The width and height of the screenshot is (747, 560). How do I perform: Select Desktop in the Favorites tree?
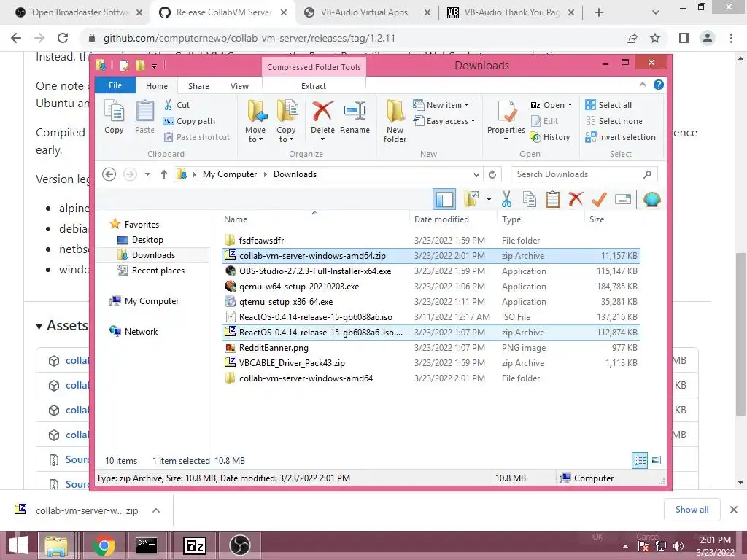(147, 239)
